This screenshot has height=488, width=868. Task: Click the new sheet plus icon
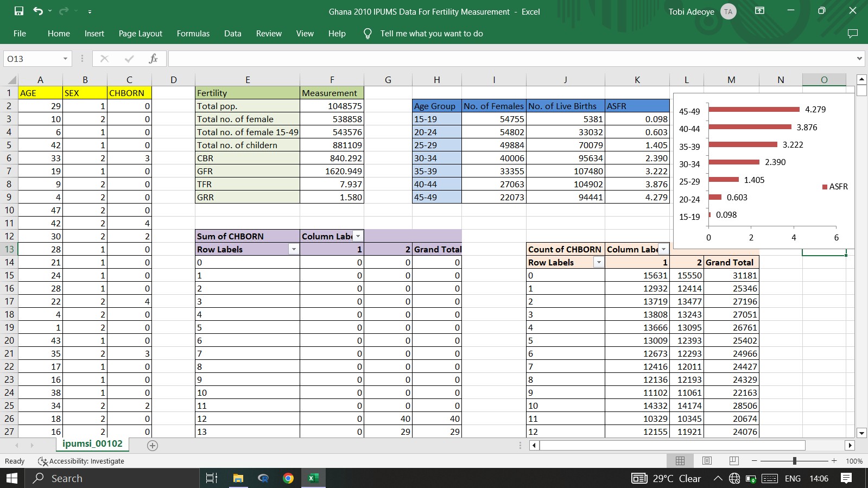click(153, 445)
